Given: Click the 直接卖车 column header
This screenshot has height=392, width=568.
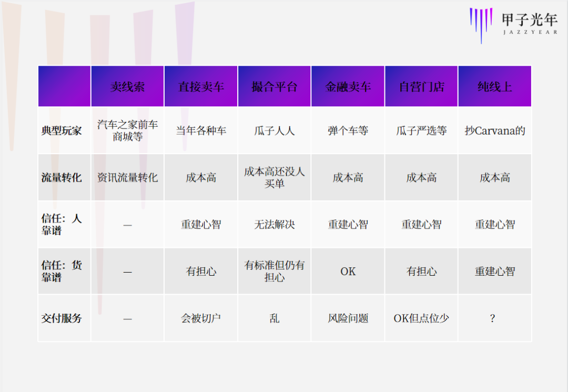Looking at the screenshot, I should [x=201, y=86].
